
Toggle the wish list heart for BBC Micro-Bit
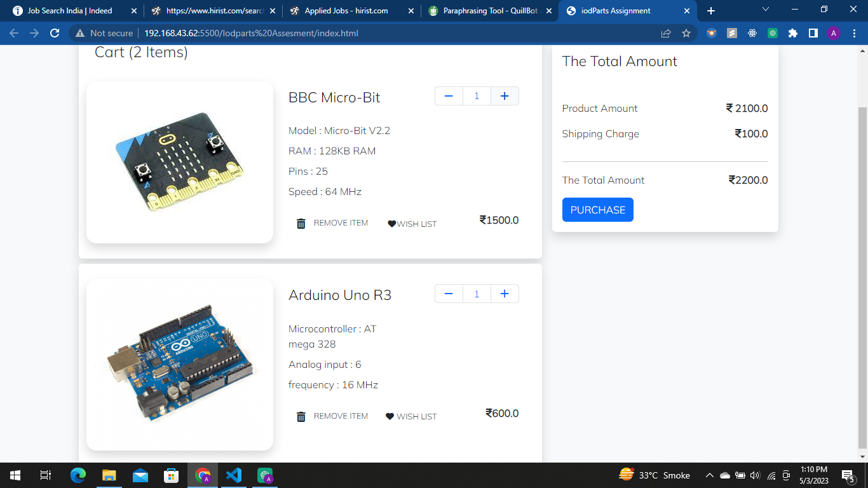coord(392,223)
